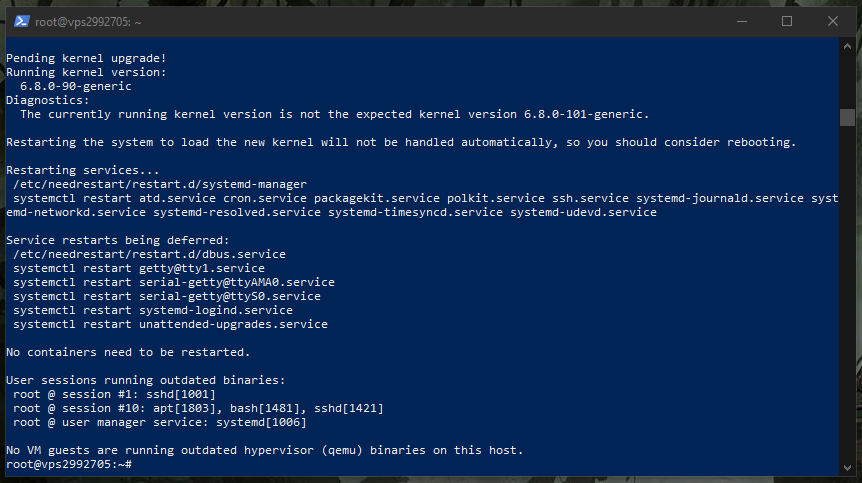Maximize the terminal window

click(787, 21)
